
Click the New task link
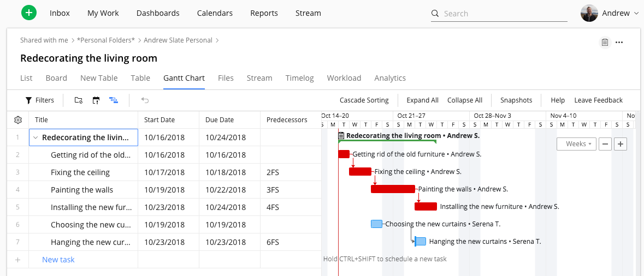point(58,260)
